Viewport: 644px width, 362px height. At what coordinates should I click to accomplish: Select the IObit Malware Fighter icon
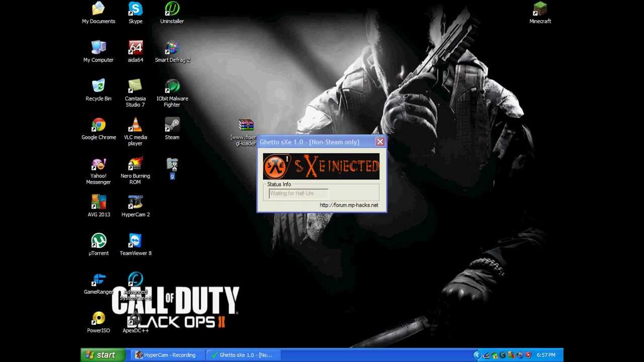172,93
